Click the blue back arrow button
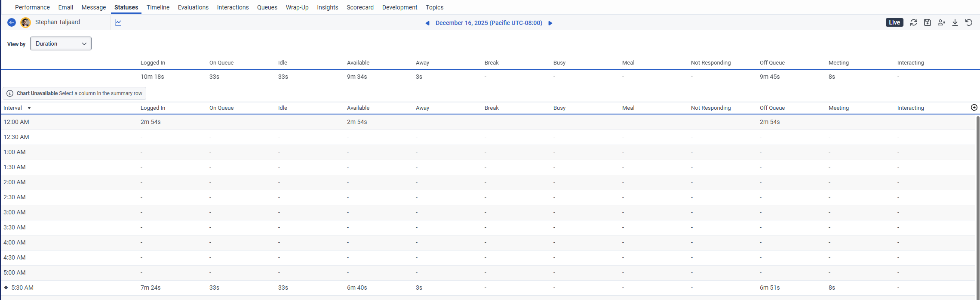 tap(12, 22)
